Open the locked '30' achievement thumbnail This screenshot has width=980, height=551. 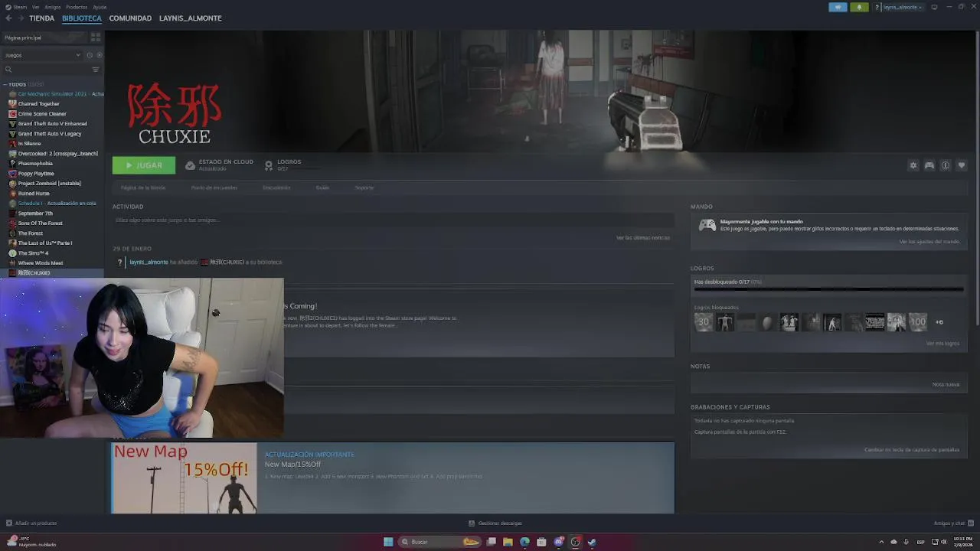[703, 322]
